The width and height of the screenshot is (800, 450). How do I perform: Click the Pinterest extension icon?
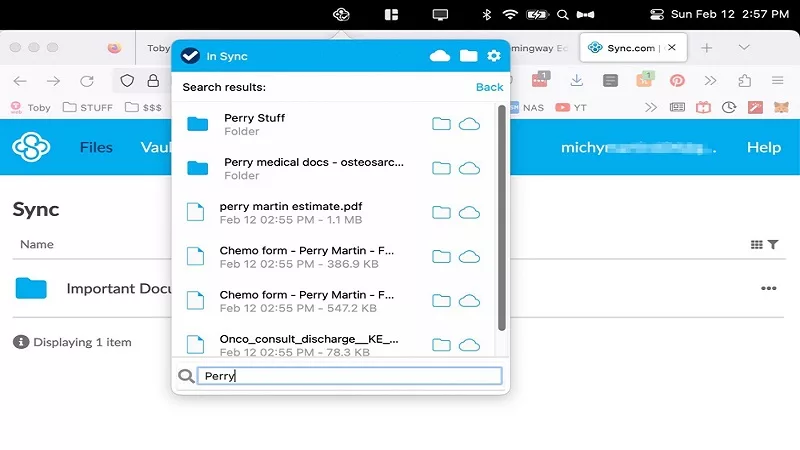click(x=677, y=81)
